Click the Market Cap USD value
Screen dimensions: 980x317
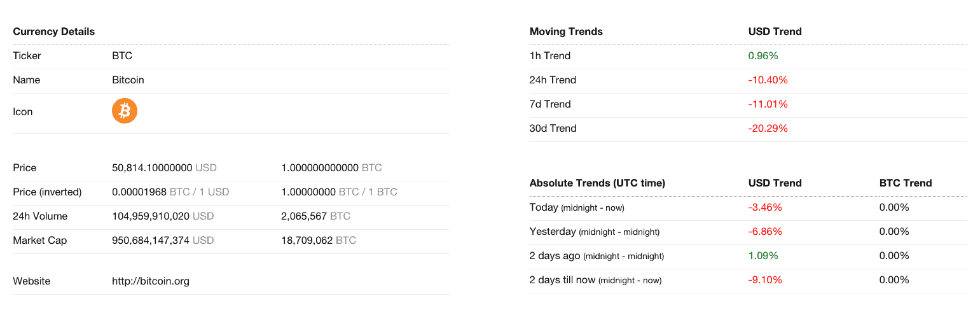tap(163, 241)
